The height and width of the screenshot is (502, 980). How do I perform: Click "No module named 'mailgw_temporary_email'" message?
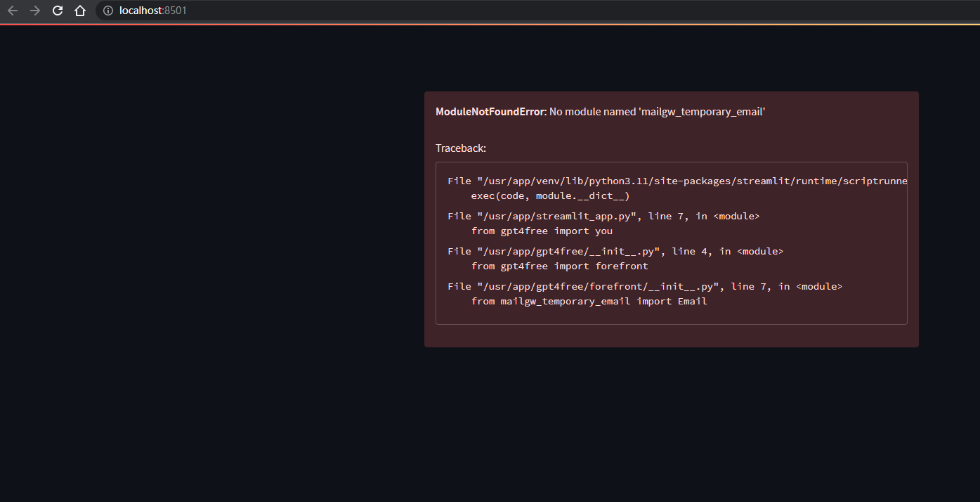point(657,112)
